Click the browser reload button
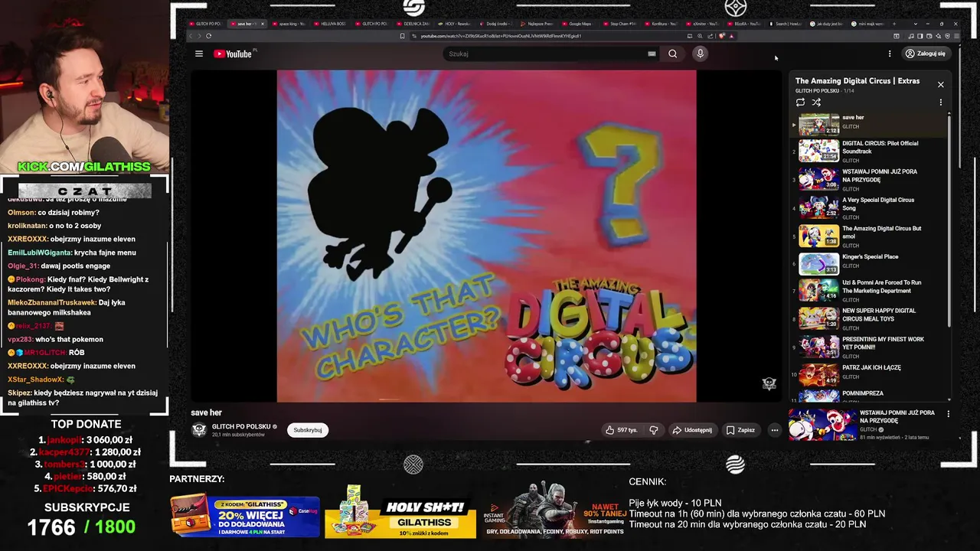The width and height of the screenshot is (980, 551). pyautogui.click(x=208, y=36)
